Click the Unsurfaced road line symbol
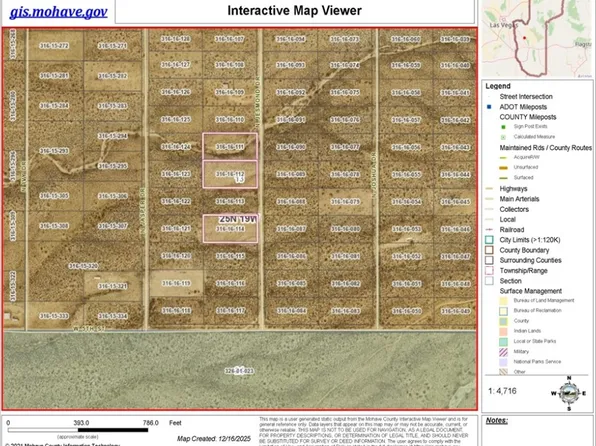The width and height of the screenshot is (596, 446). [503, 167]
